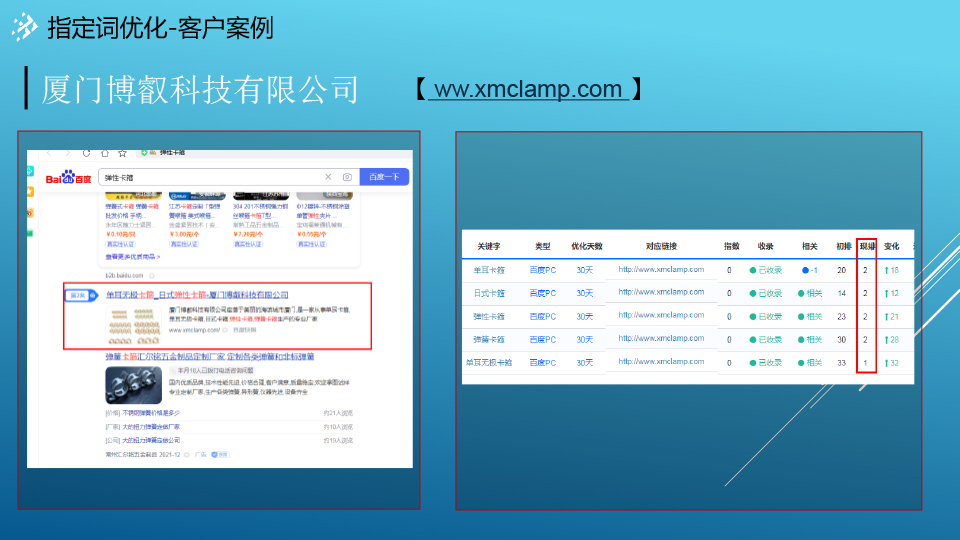Click the bookmark star icon in browser
This screenshot has width=960, height=540.
click(x=122, y=153)
